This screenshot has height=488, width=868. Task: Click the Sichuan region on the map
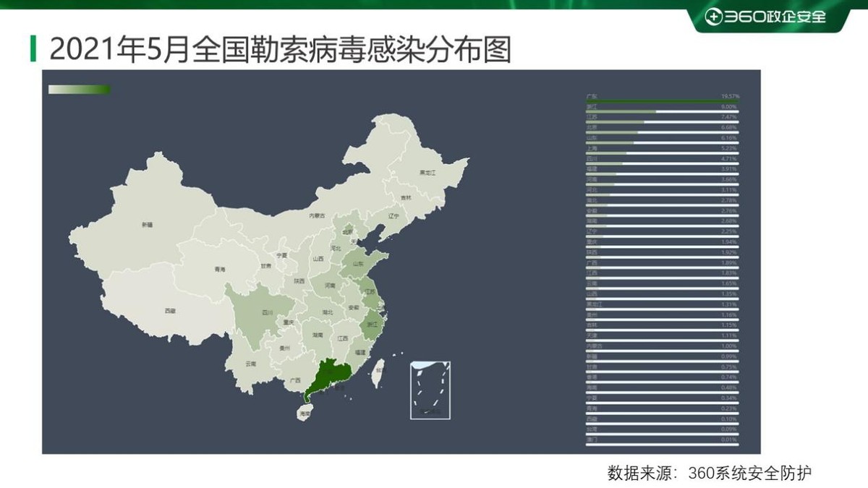[x=268, y=312]
